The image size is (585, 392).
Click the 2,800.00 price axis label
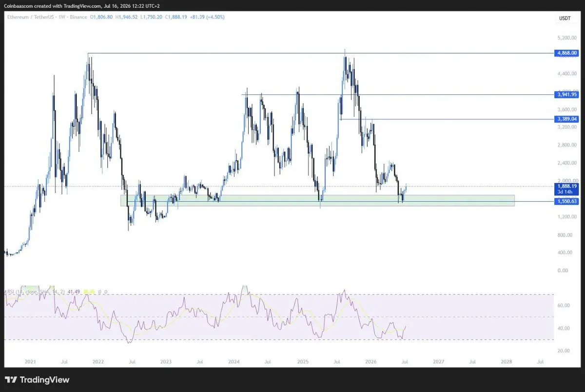(568, 145)
